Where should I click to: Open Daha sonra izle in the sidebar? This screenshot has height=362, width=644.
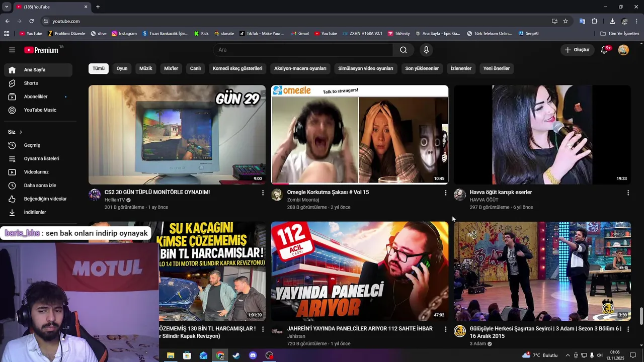coord(38,186)
